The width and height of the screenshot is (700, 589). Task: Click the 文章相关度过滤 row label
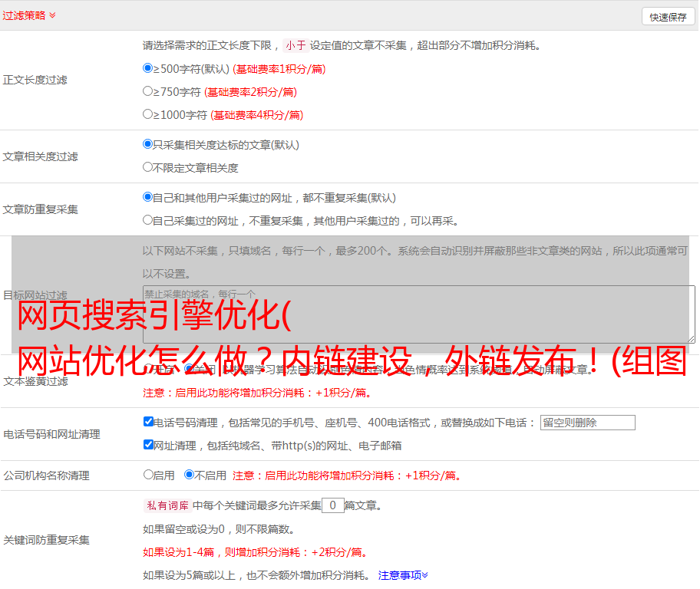(x=40, y=156)
